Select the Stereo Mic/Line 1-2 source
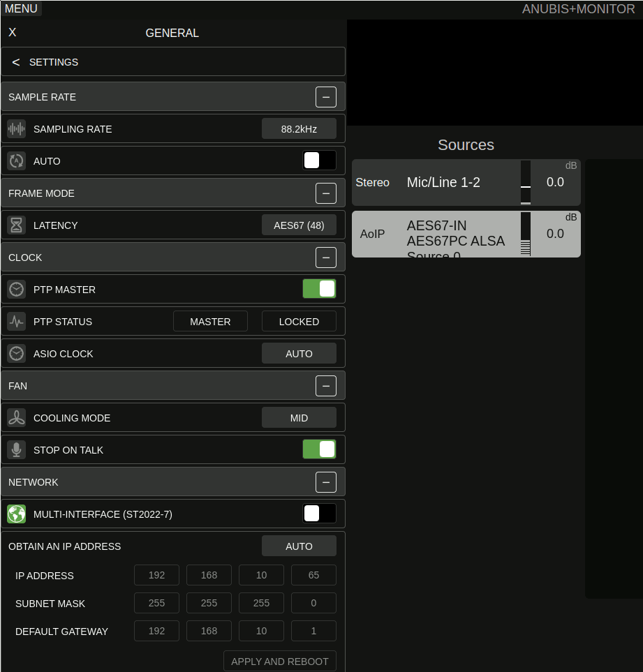 coord(466,183)
